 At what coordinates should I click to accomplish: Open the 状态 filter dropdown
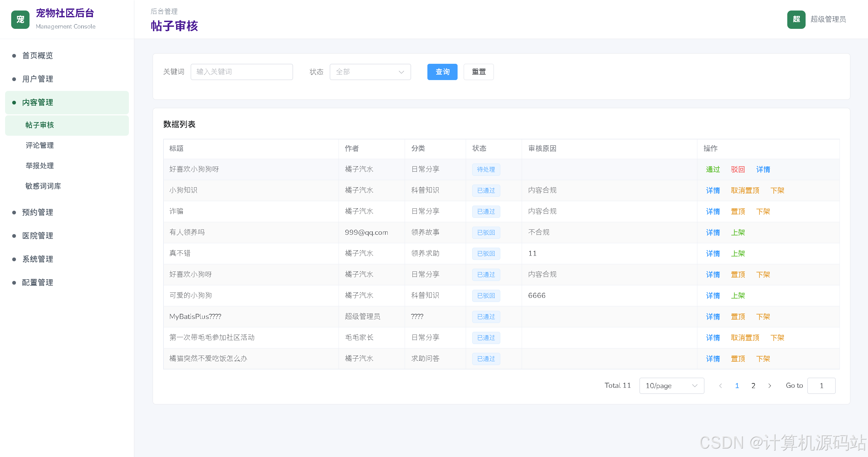(370, 72)
